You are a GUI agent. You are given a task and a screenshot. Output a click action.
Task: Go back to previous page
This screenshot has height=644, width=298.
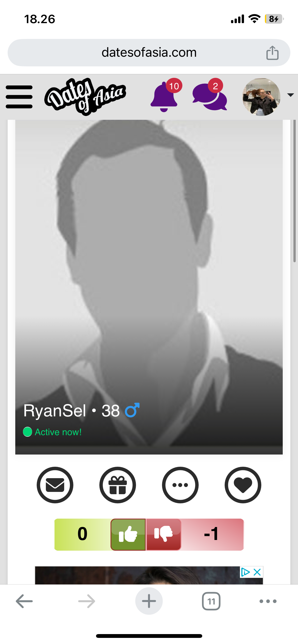(24, 601)
